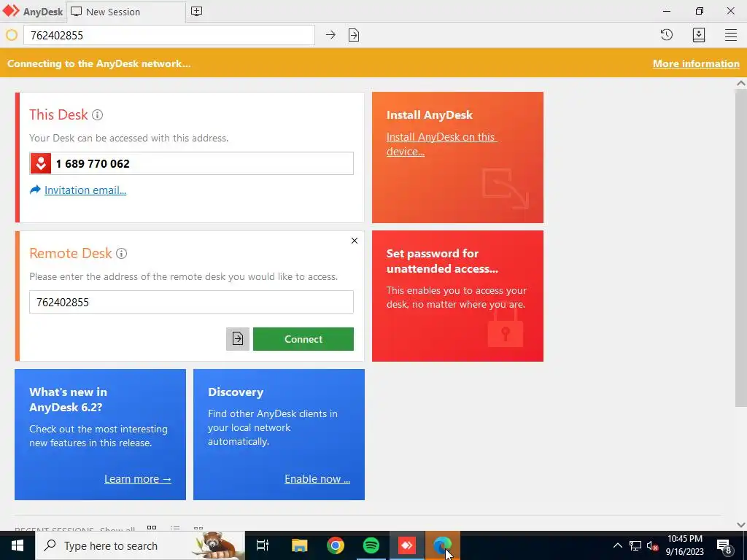This screenshot has height=560, width=747.
Task: Click the file transfer button beside Connect
Action: pyautogui.click(x=238, y=338)
